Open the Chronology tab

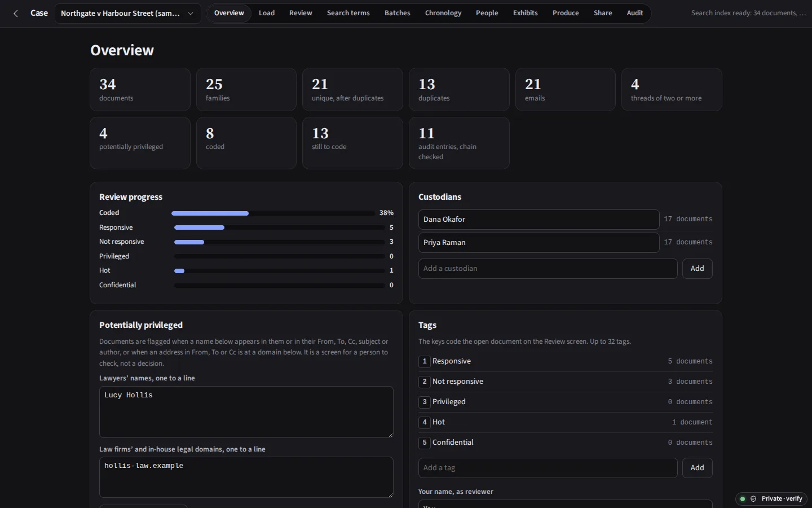click(x=443, y=13)
